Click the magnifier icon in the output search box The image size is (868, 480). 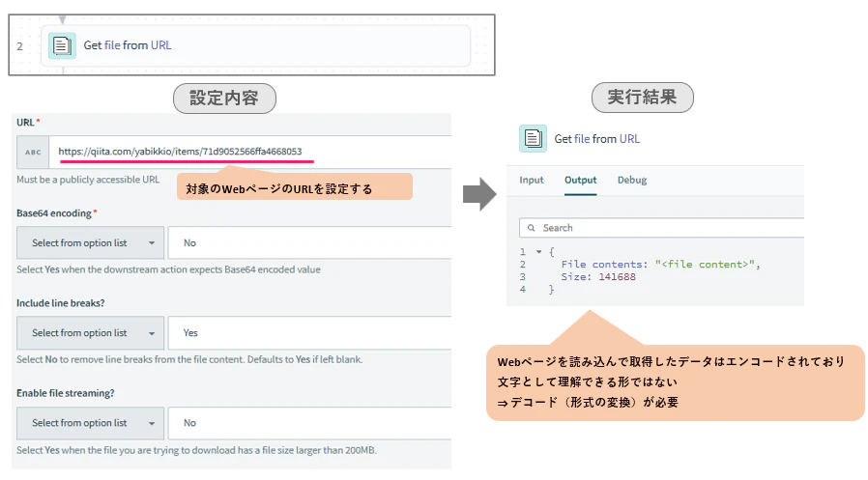click(531, 228)
